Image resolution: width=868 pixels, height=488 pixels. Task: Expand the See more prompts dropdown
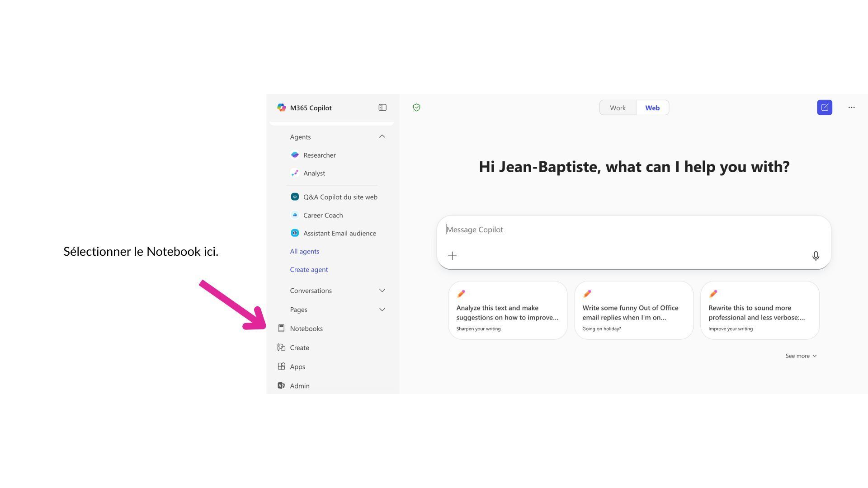[801, 356]
